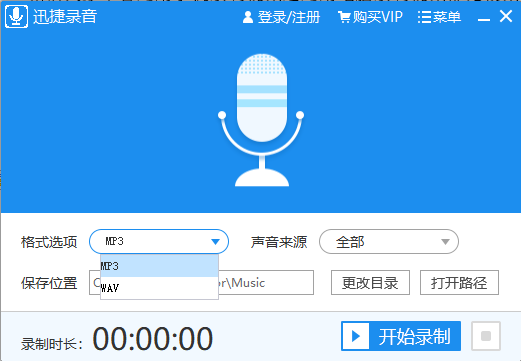Expand the 声音来源 全部 dropdown
The width and height of the screenshot is (521, 361).
pos(389,241)
